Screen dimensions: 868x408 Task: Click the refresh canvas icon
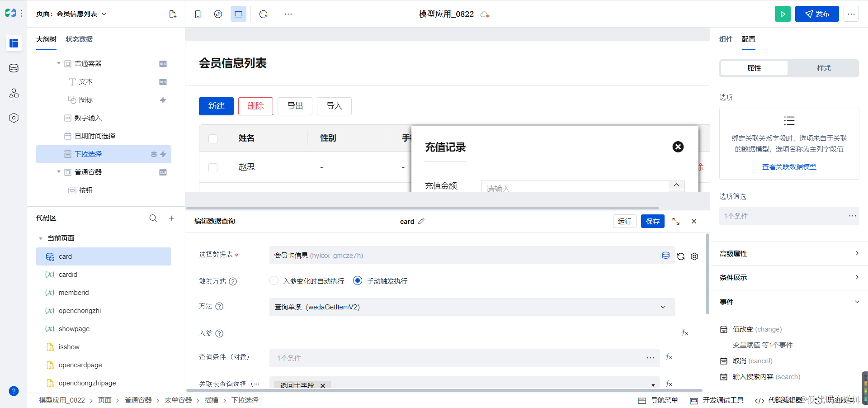263,14
